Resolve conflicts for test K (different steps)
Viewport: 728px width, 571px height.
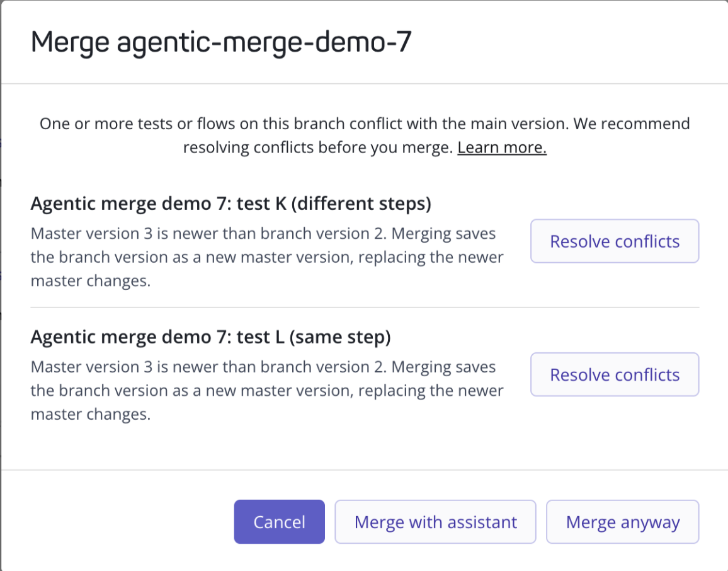click(x=614, y=241)
